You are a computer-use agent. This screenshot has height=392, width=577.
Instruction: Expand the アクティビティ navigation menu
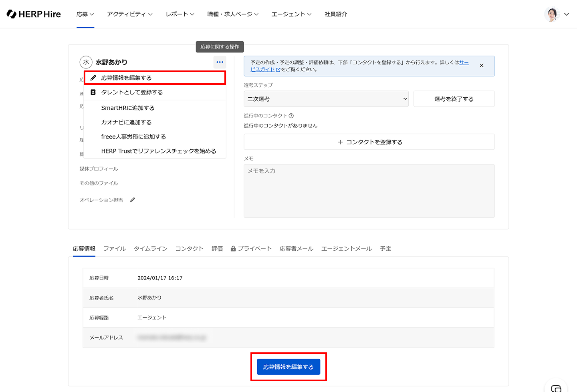click(130, 14)
